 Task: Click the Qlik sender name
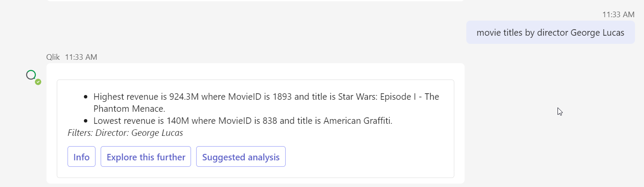click(53, 57)
